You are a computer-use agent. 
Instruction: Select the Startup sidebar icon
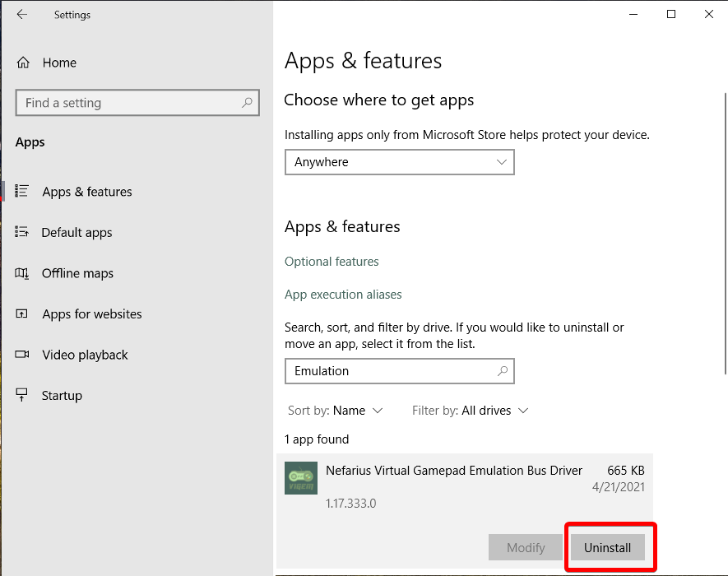[22, 395]
